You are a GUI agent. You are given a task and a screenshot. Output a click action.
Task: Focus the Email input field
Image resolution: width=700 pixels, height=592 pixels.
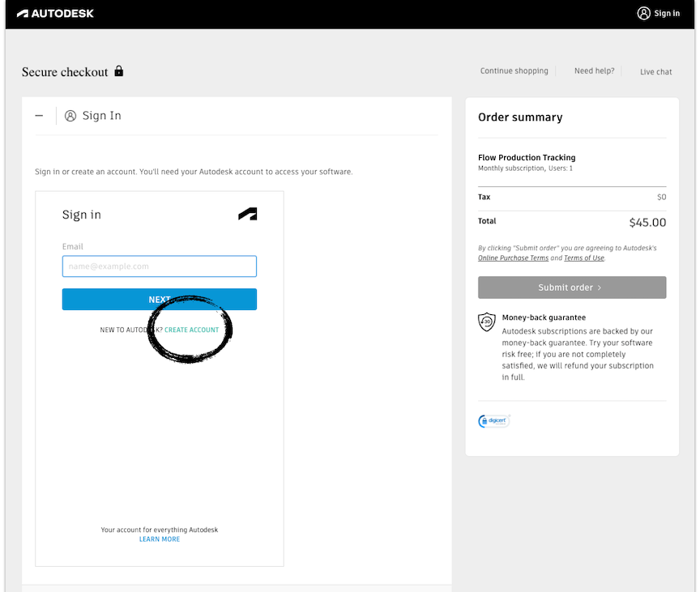point(160,266)
